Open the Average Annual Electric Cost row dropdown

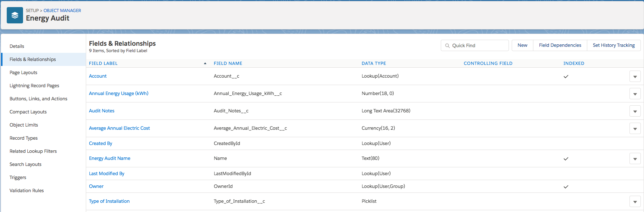tap(635, 128)
